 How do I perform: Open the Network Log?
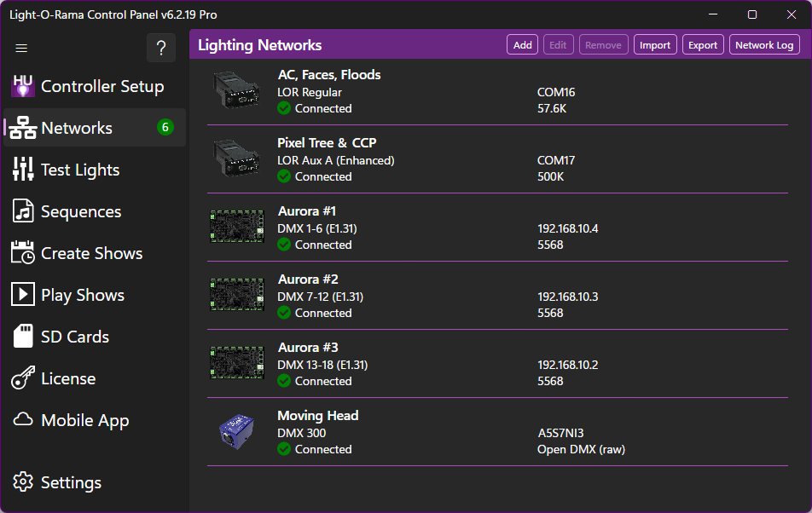pyautogui.click(x=764, y=44)
